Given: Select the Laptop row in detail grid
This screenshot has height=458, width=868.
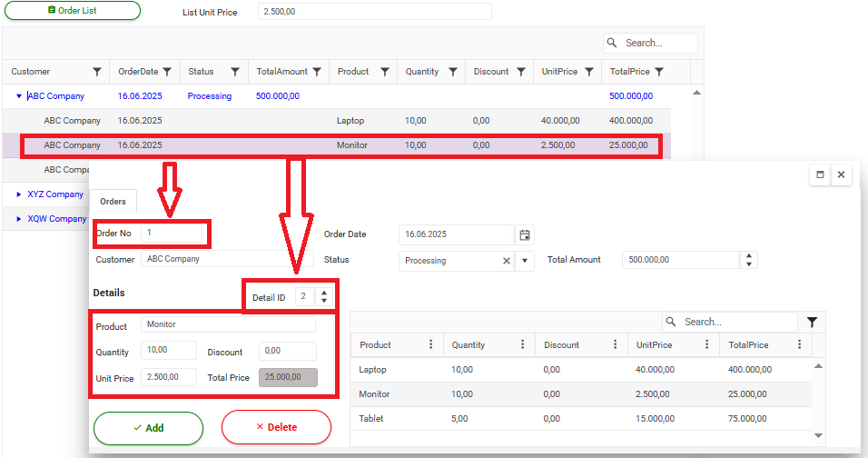Looking at the screenshot, I should (581, 369).
